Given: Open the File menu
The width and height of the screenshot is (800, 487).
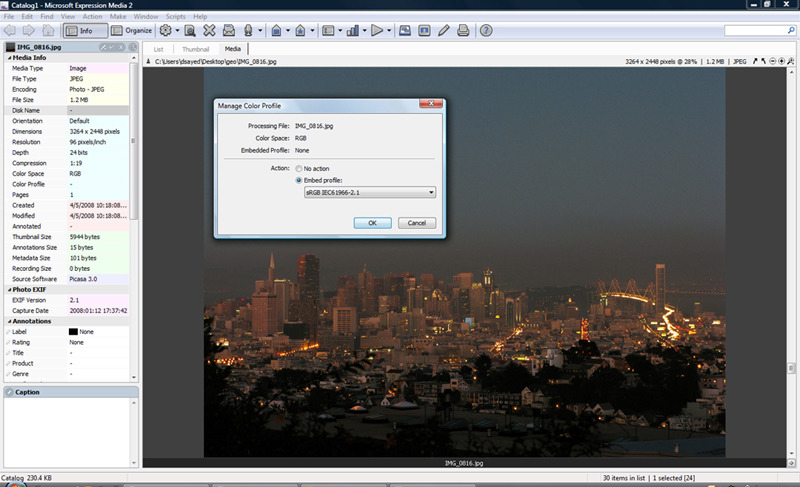Looking at the screenshot, I should pos(9,16).
